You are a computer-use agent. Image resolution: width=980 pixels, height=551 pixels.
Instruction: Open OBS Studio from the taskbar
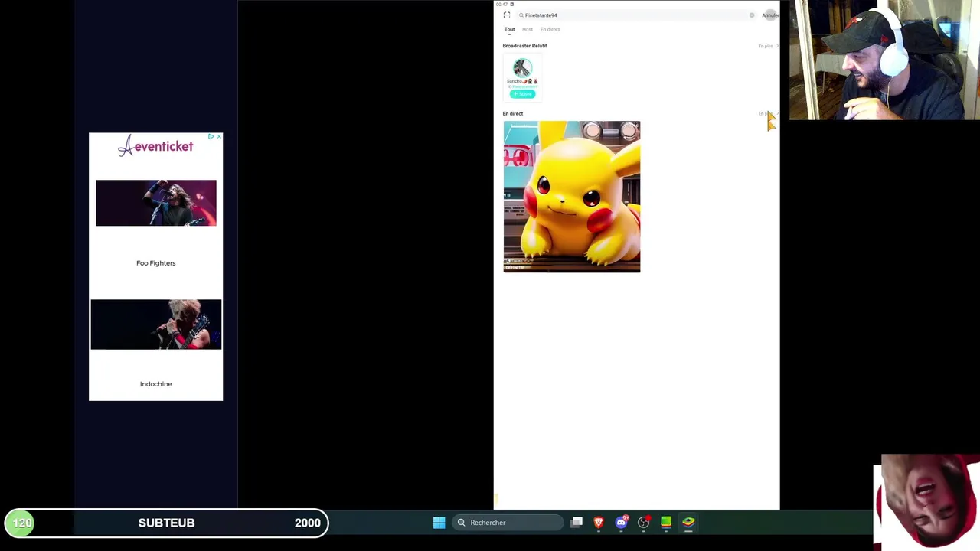pos(644,523)
